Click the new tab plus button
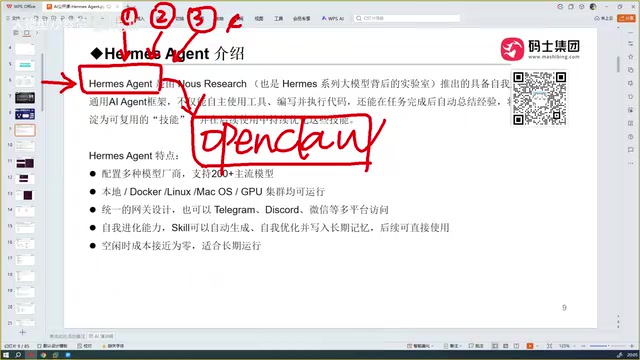The height and width of the screenshot is (360, 640). pyautogui.click(x=127, y=7)
